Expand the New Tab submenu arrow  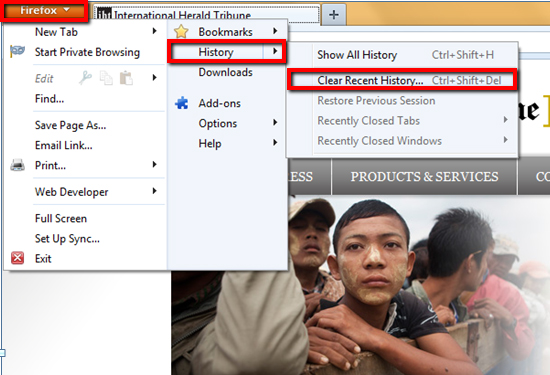(154, 31)
